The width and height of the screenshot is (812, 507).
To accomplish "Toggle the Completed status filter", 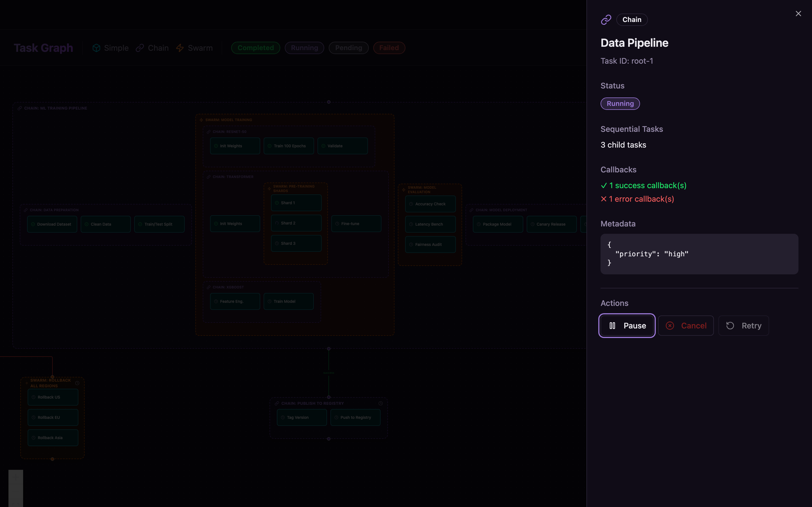I will [x=255, y=48].
